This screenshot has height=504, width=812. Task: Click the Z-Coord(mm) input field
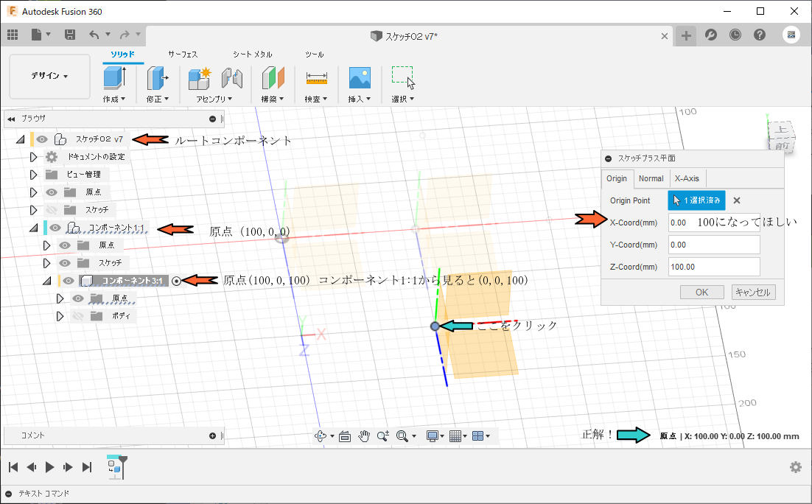tap(714, 267)
